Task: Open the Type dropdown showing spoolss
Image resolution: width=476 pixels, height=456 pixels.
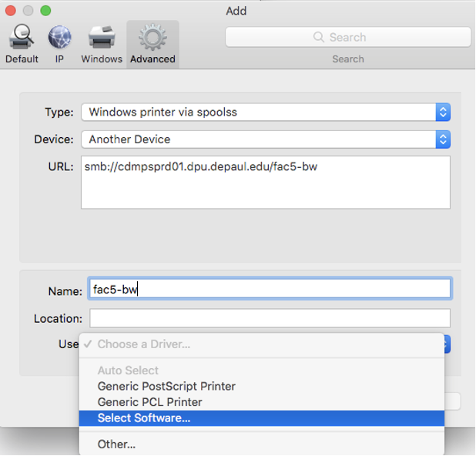Action: [x=266, y=112]
